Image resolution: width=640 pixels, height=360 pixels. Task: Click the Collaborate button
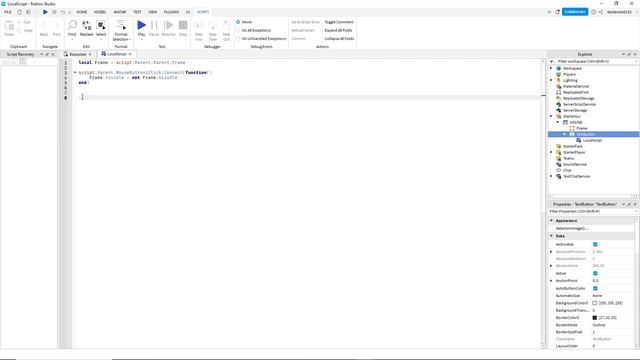pos(575,12)
